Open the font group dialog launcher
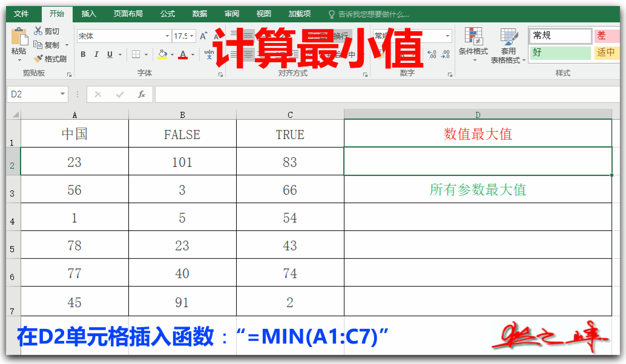626x364 pixels. pyautogui.click(x=220, y=74)
